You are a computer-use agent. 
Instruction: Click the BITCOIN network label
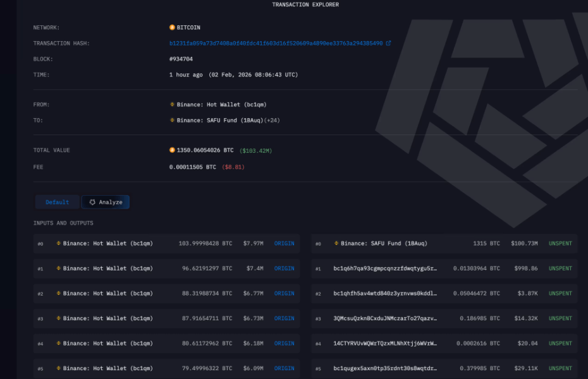coord(188,28)
